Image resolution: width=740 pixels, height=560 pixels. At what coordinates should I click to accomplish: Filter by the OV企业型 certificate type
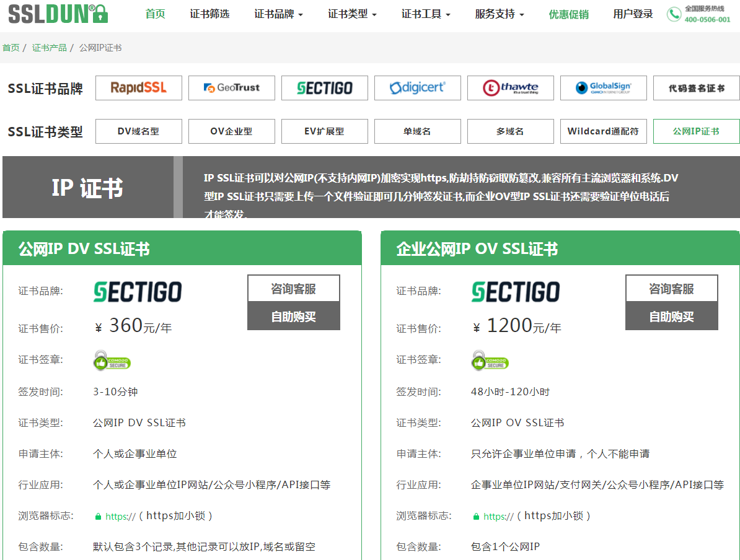click(232, 131)
